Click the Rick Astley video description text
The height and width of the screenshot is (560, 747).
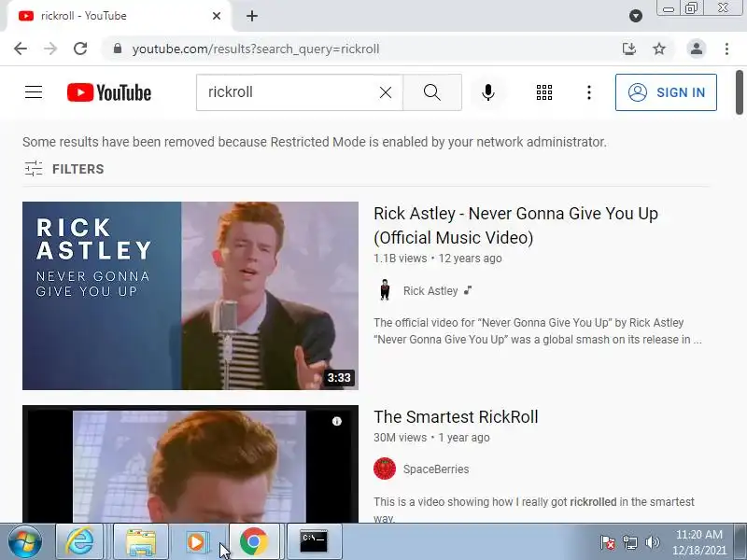[x=538, y=331]
